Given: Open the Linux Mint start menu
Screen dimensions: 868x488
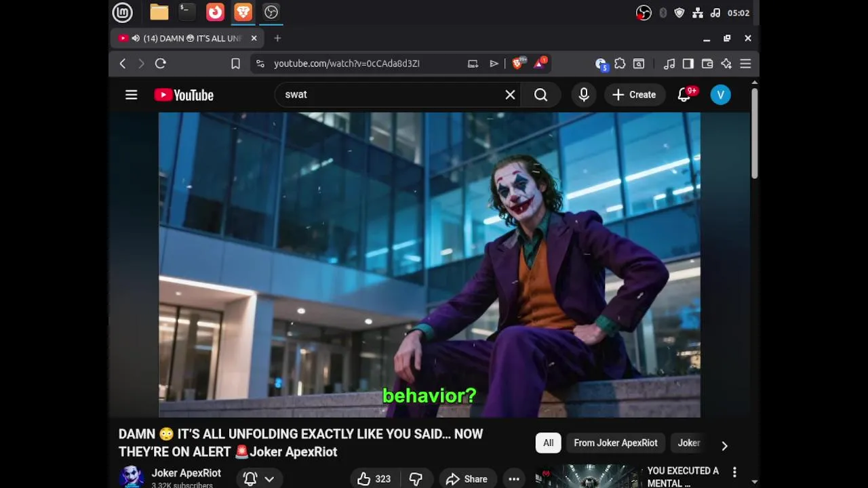Looking at the screenshot, I should coord(122,12).
